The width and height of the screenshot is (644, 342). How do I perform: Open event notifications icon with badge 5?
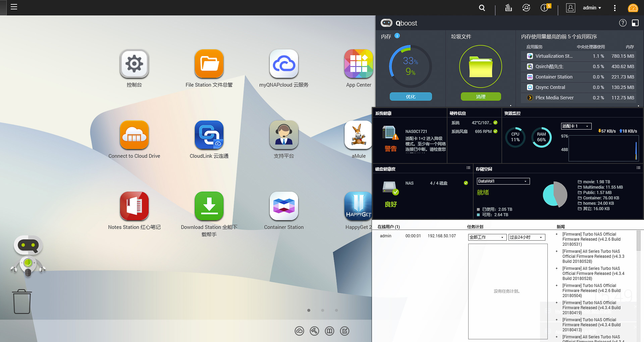pos(545,7)
